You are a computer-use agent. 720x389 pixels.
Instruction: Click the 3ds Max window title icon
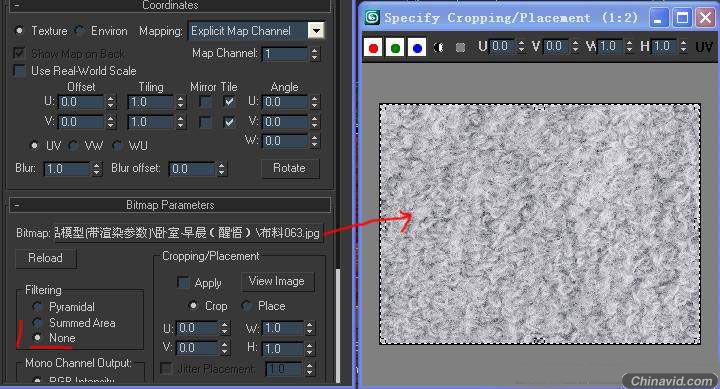[x=372, y=17]
